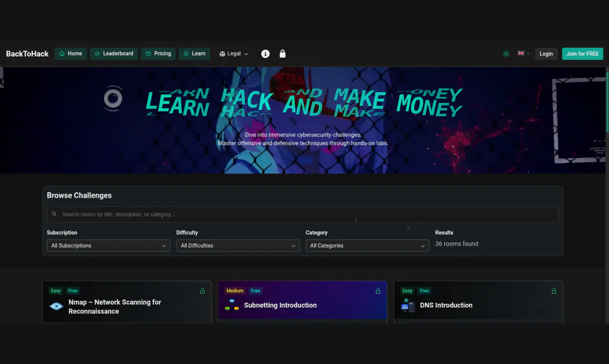Click the search rooms input field
The height and width of the screenshot is (364, 609).
point(303,215)
